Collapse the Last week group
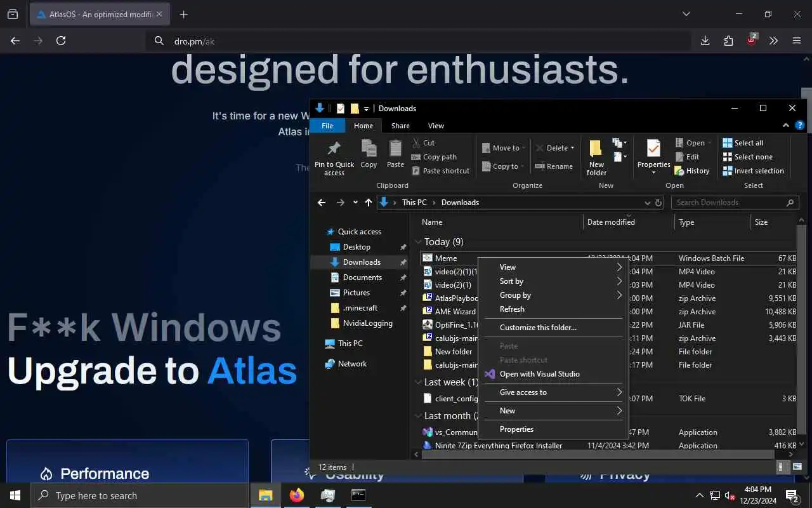 419,382
